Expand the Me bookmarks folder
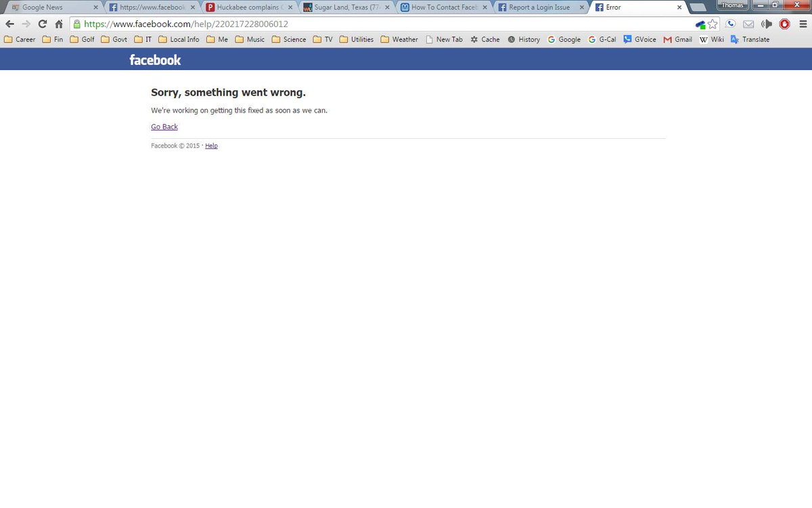This screenshot has height=508, width=812. tap(217, 39)
